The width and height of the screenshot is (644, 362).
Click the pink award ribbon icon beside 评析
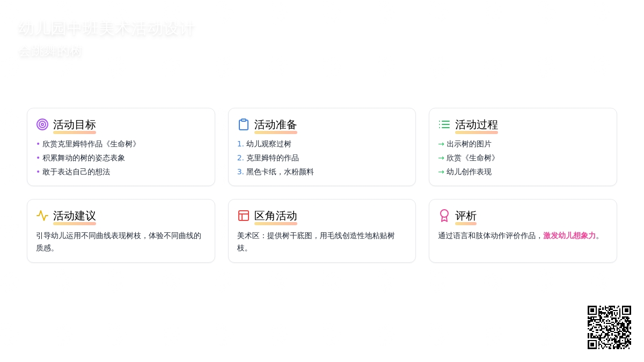(x=444, y=216)
